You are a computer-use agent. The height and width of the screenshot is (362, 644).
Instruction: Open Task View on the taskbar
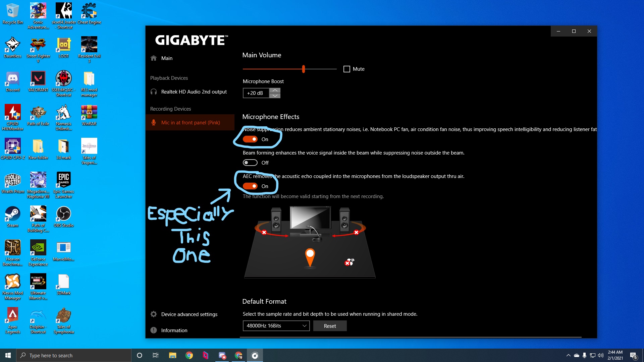(156, 355)
